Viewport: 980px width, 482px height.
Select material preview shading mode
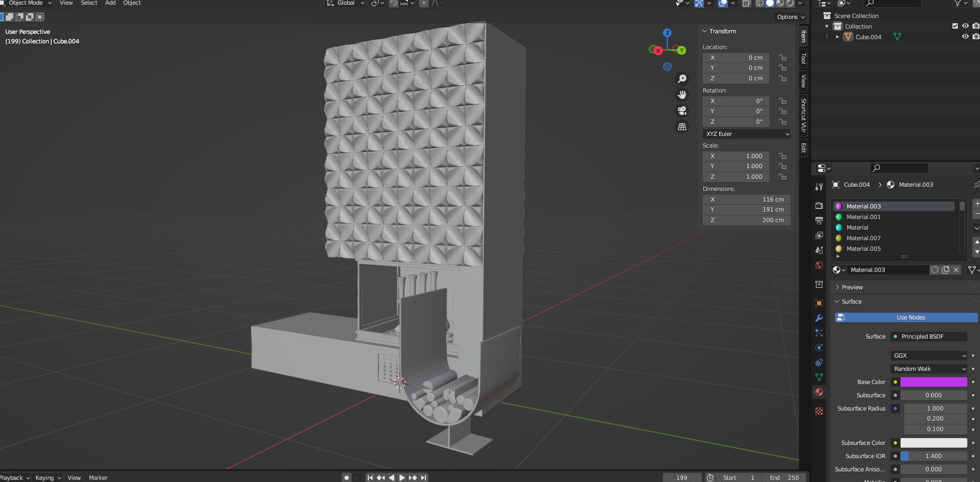779,3
